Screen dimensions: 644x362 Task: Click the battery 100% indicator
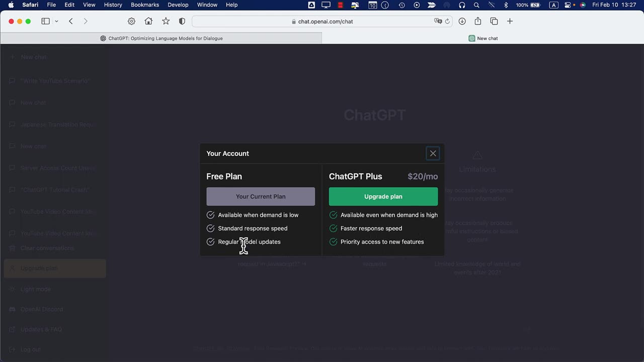pos(528,5)
